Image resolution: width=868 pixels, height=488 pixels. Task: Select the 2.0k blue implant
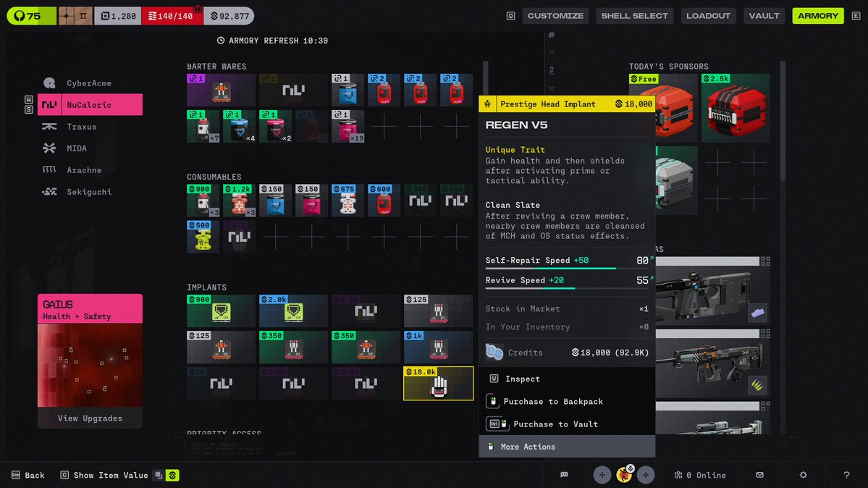(293, 311)
